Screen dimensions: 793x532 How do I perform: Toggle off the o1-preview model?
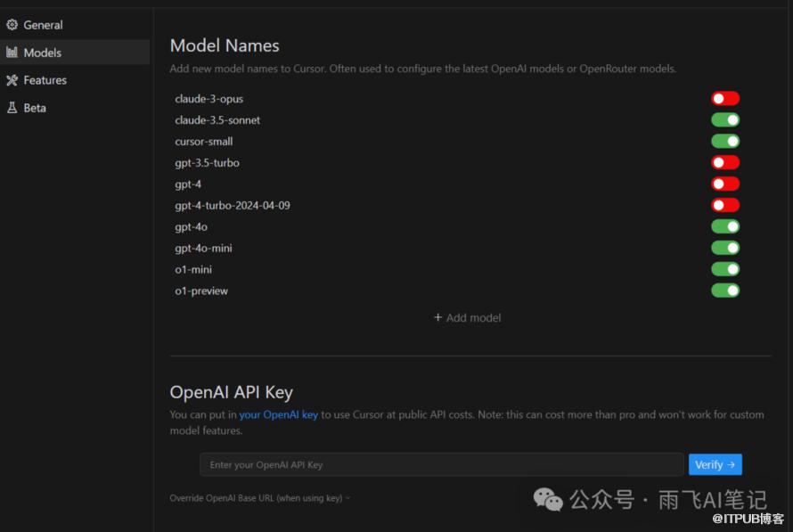click(725, 291)
